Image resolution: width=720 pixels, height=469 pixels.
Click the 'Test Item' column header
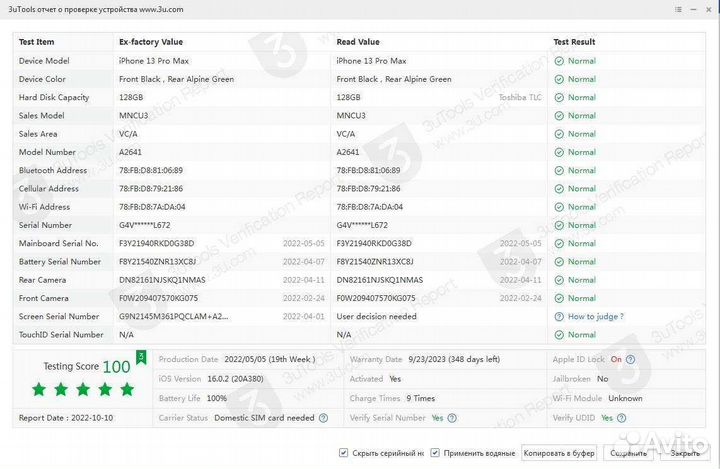tap(36, 42)
